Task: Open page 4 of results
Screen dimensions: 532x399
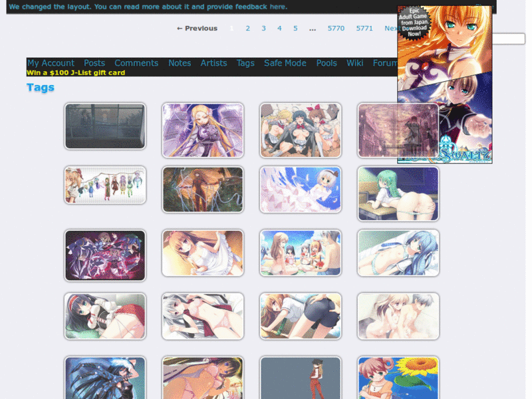Action: 279,29
